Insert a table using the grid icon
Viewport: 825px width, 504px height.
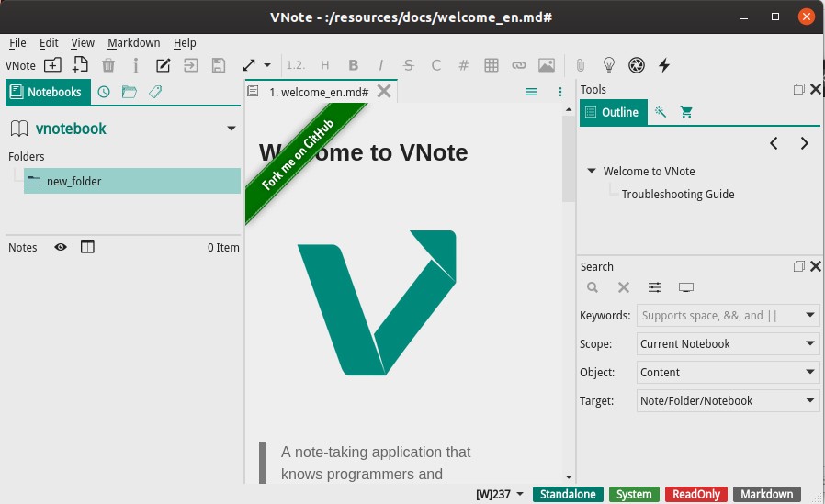point(492,65)
